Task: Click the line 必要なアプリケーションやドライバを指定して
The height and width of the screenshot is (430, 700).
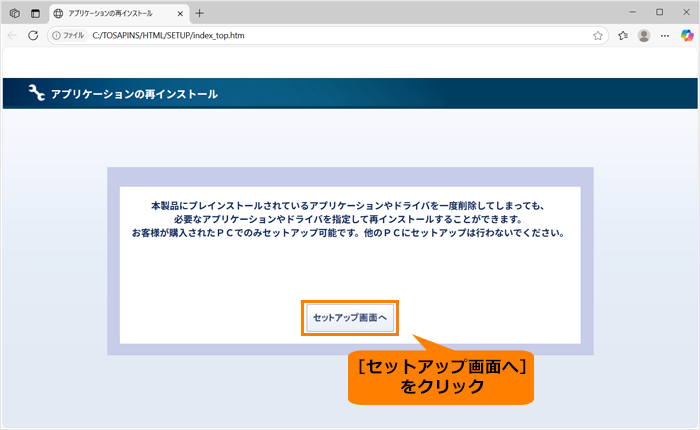Action: (x=348, y=219)
